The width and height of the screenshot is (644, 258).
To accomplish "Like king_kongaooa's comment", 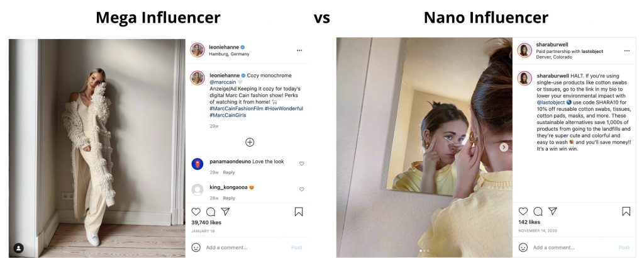I will pyautogui.click(x=301, y=189).
